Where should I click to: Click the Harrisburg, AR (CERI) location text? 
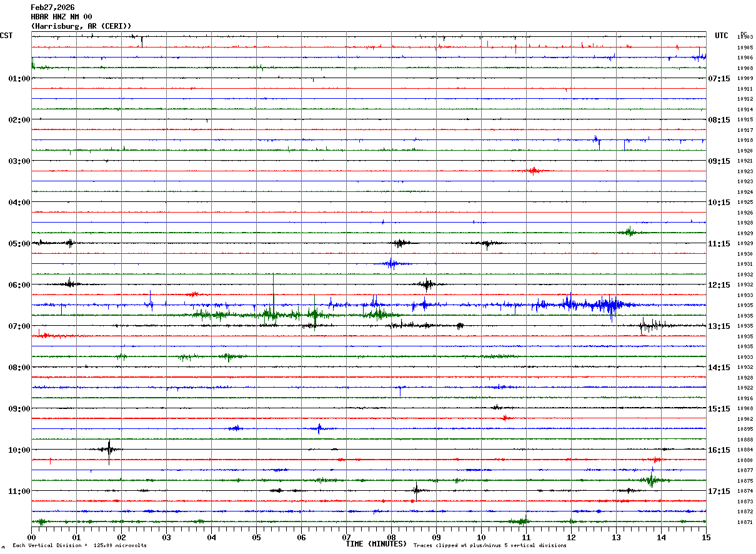[81, 26]
